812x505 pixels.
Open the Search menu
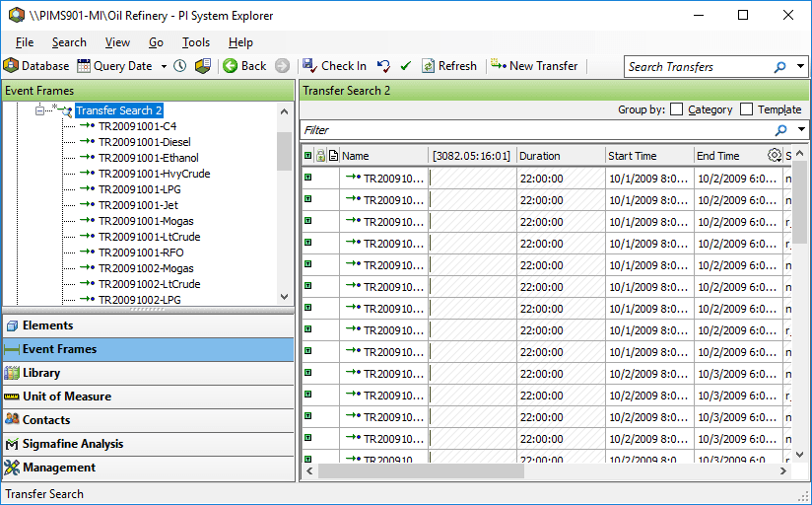[x=69, y=42]
